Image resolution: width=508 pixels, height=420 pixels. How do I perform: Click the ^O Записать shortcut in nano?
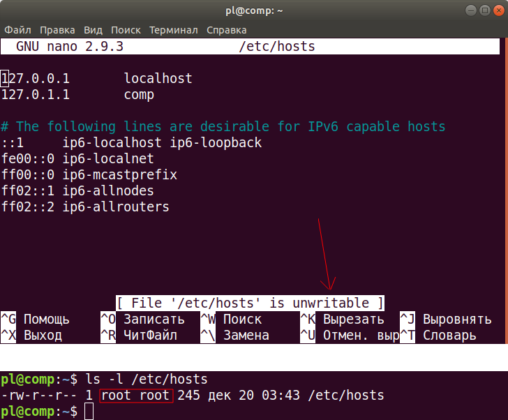[x=143, y=320]
